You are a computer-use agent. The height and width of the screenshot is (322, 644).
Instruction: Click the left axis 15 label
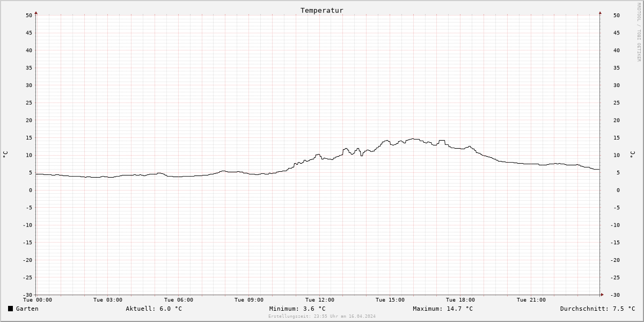click(x=29, y=138)
